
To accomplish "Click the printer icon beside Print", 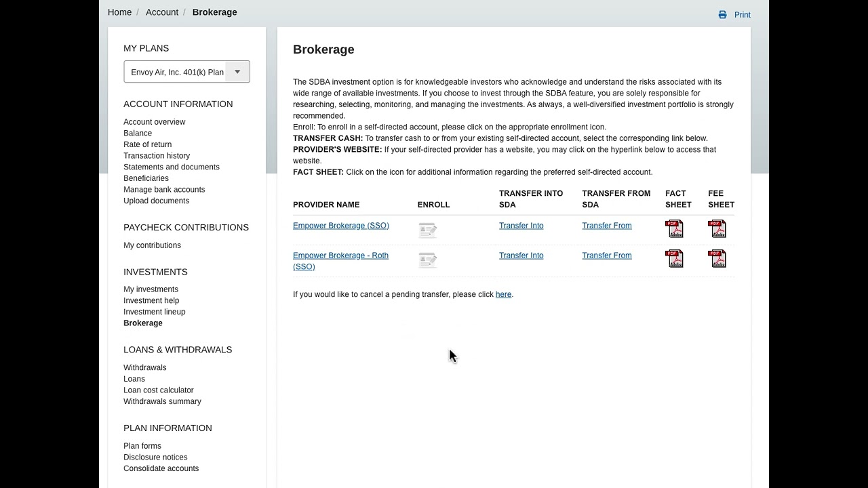I will click(723, 15).
